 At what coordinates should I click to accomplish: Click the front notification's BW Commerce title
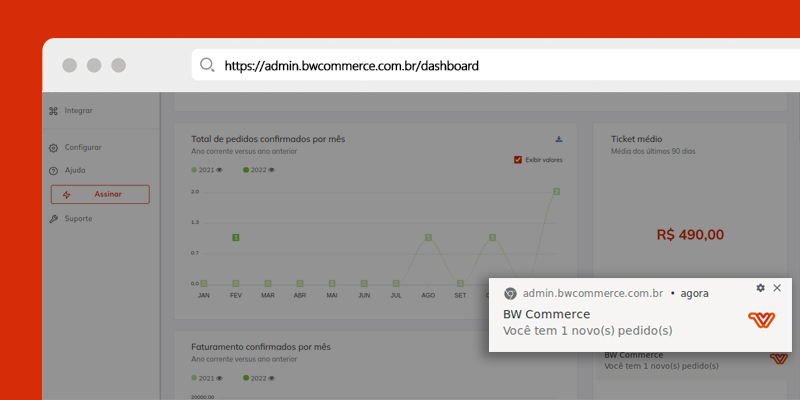click(546, 314)
